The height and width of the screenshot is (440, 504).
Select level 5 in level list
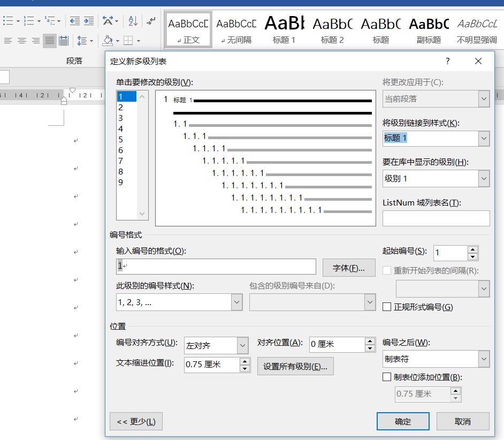[127, 140]
